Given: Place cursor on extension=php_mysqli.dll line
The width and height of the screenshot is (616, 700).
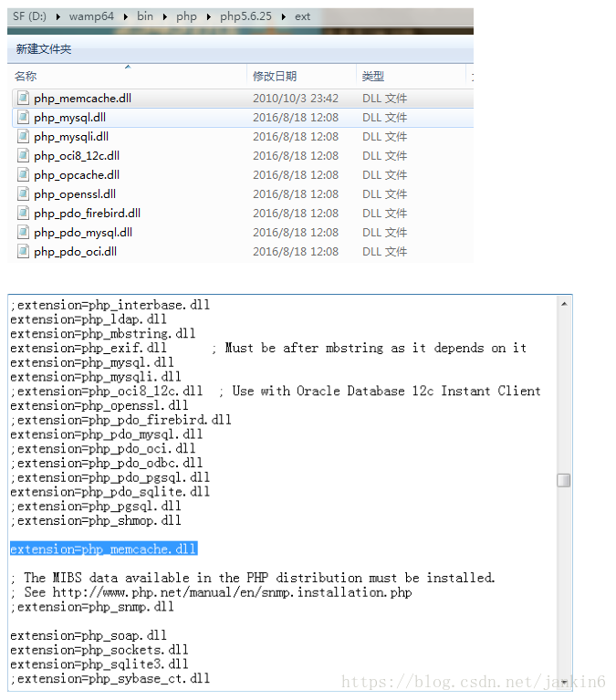Looking at the screenshot, I should point(96,377).
